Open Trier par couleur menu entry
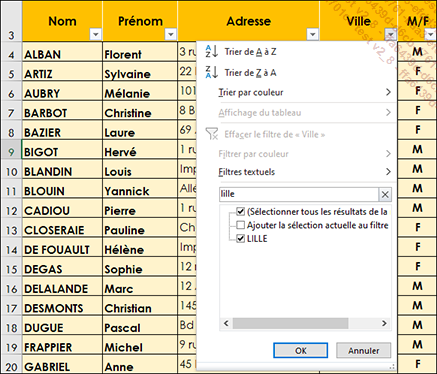 (251, 92)
